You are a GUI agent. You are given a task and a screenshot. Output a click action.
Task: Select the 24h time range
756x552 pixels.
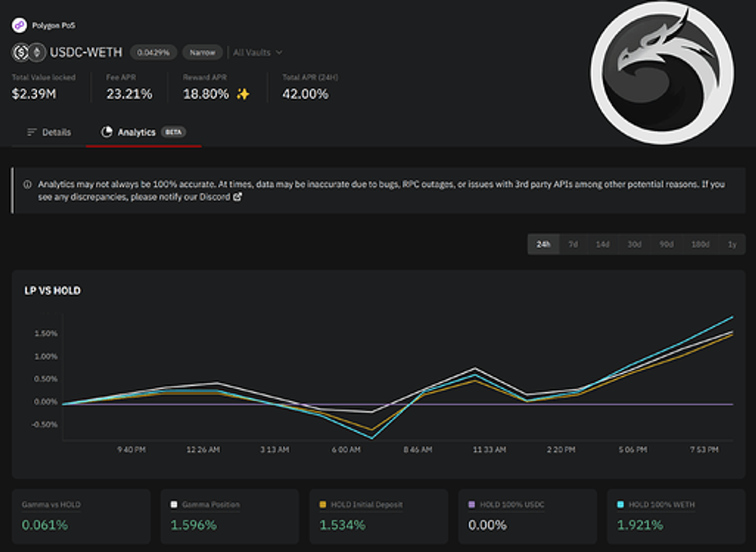tap(543, 244)
